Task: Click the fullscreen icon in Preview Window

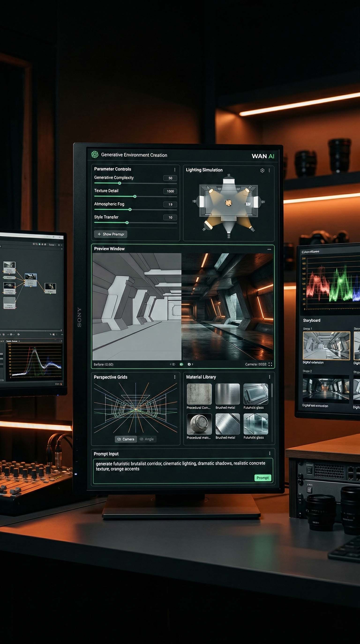Action: (x=270, y=364)
